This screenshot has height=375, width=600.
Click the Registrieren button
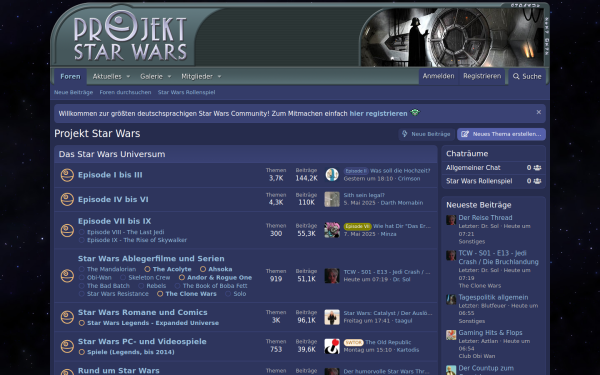click(482, 76)
